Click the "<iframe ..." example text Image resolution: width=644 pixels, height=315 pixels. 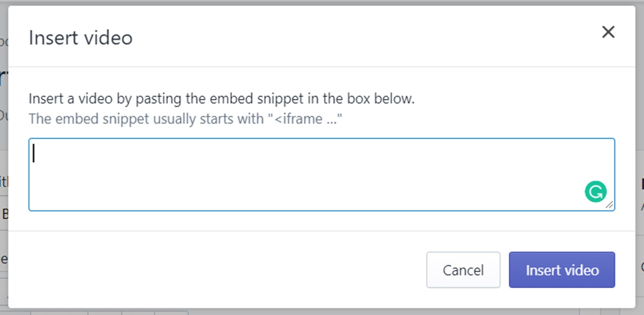tap(304, 119)
